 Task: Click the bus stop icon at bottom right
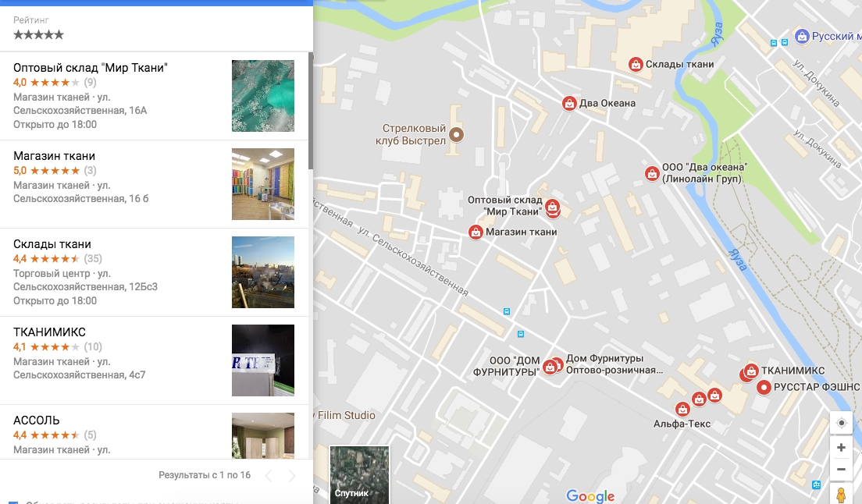click(817, 484)
